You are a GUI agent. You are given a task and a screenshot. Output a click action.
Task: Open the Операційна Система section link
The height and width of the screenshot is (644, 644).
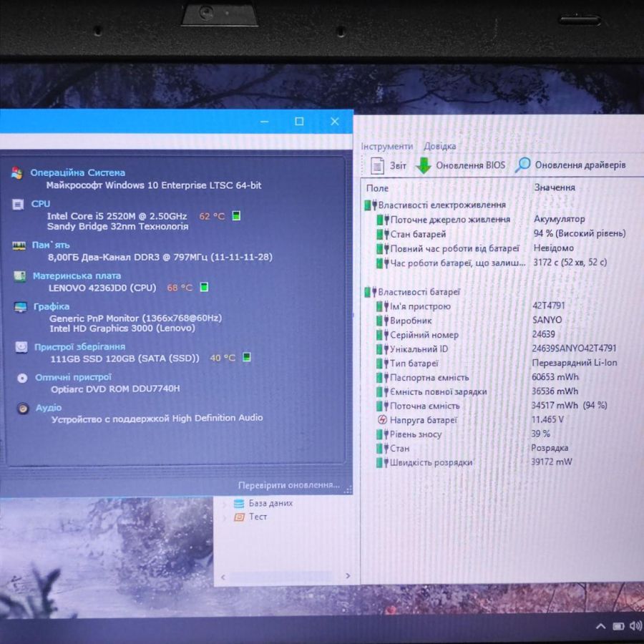[77, 172]
